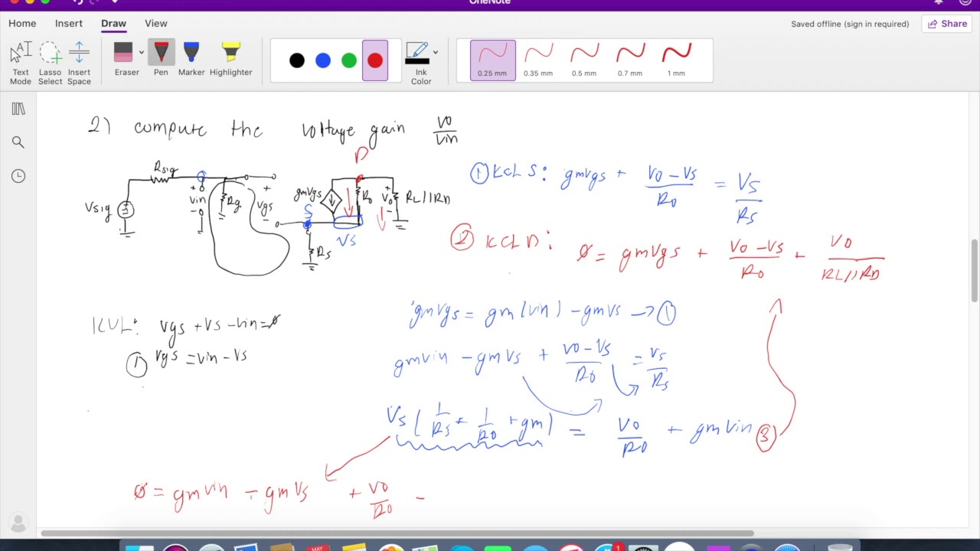Click the Share button

pyautogui.click(x=947, y=24)
